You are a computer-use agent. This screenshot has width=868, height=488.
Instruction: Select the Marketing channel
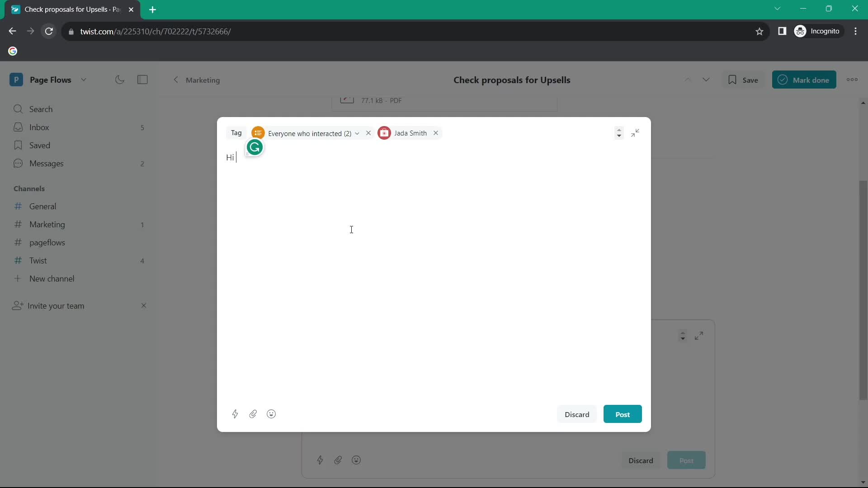coord(47,225)
